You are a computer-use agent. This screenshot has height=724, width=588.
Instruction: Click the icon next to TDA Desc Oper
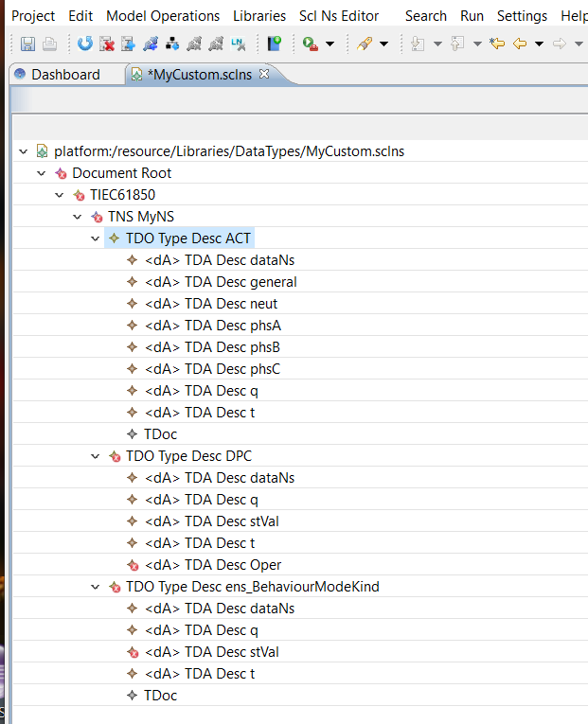[133, 565]
